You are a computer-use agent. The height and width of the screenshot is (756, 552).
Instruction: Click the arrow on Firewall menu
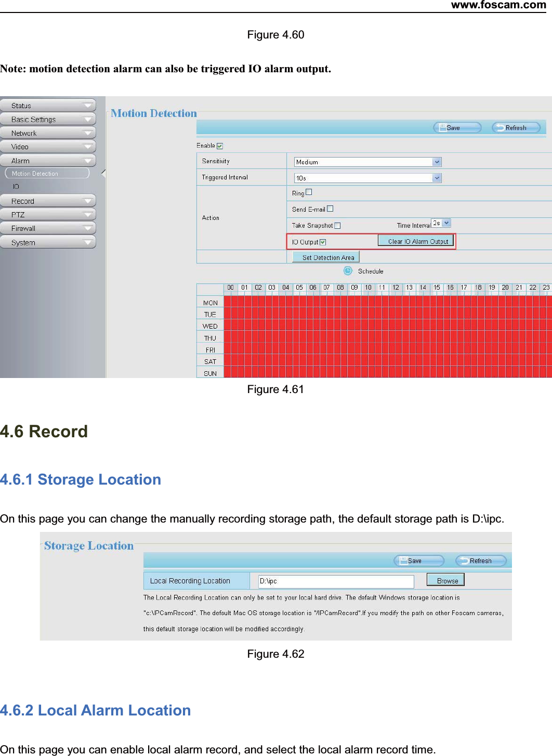pyautogui.click(x=88, y=228)
